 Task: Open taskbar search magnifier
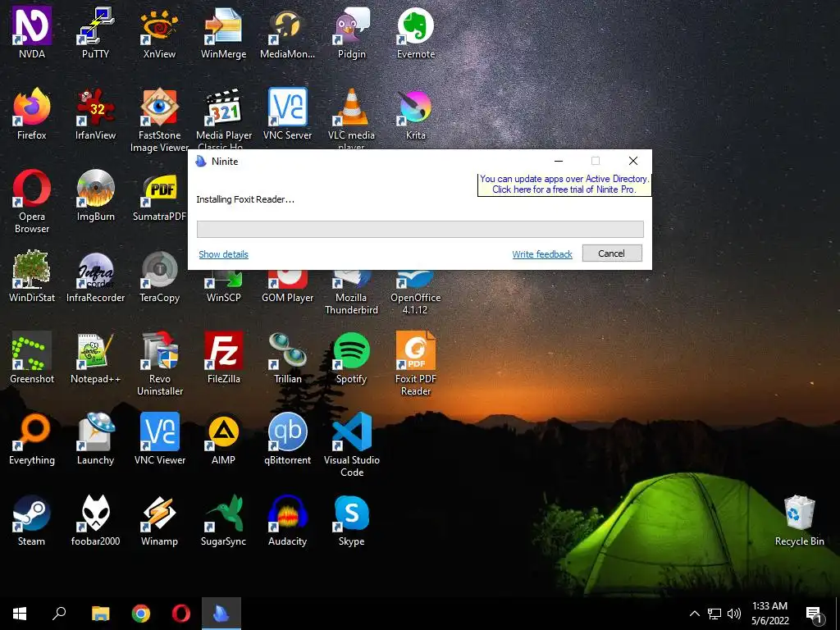59,614
